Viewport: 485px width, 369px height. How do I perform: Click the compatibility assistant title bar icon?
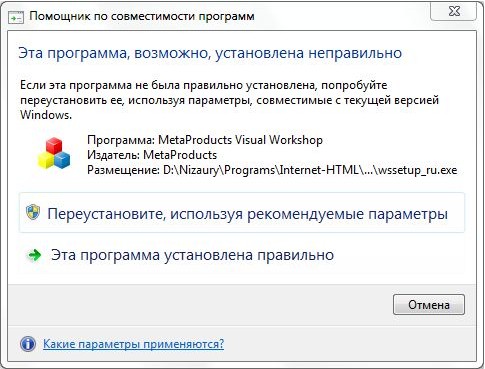click(16, 17)
